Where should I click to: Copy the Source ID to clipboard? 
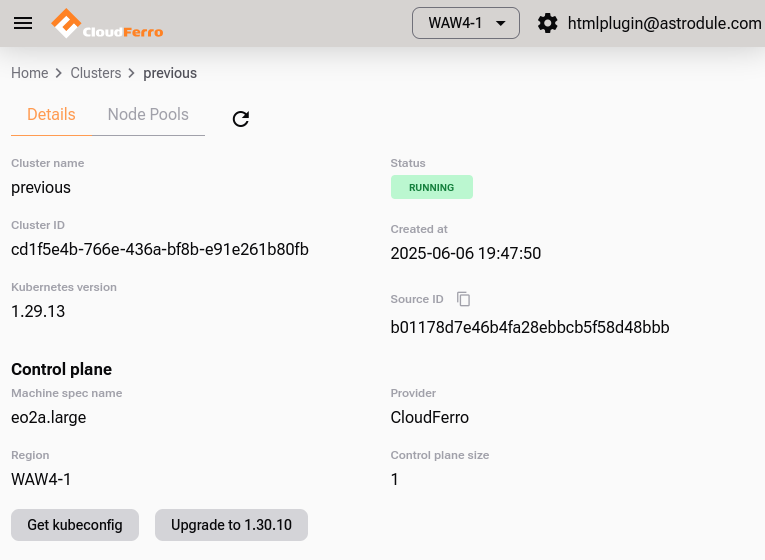463,299
